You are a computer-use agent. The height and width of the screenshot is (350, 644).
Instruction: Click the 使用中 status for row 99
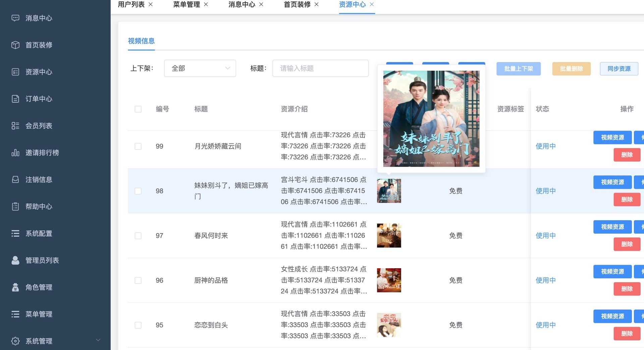coord(546,146)
